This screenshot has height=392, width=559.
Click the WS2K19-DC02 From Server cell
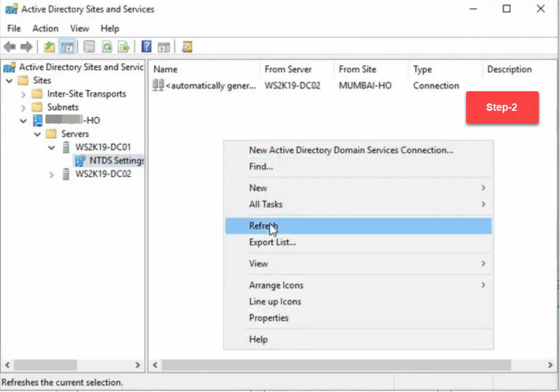pyautogui.click(x=292, y=86)
